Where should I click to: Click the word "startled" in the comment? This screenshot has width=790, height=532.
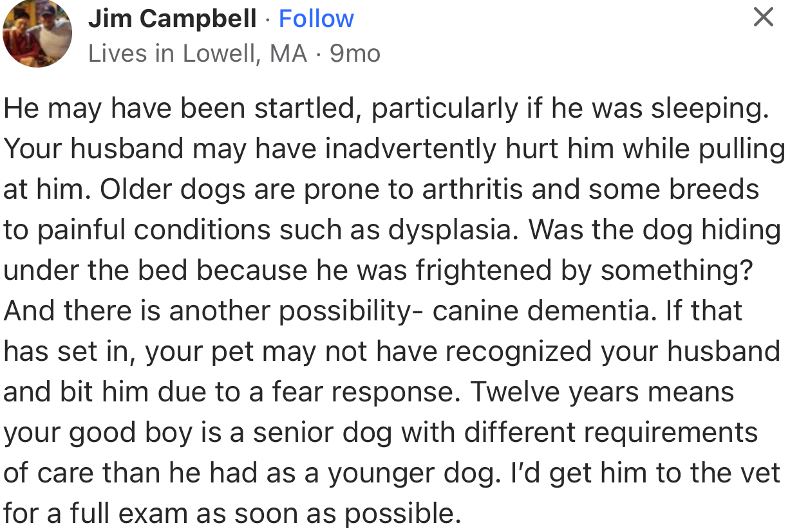click(x=306, y=108)
